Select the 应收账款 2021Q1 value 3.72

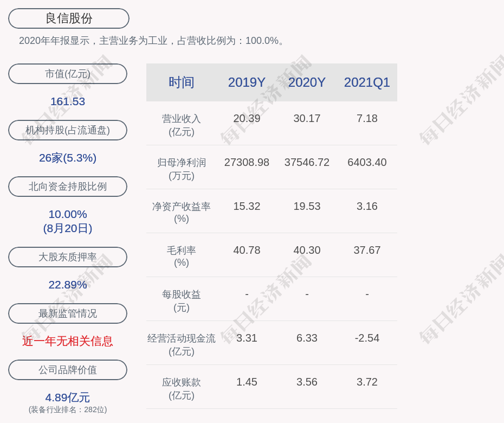tap(367, 382)
